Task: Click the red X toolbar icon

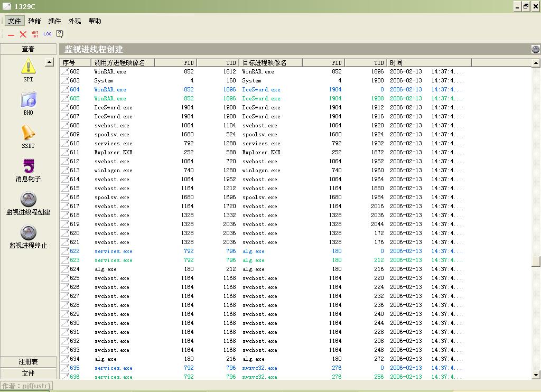Action: [x=23, y=34]
